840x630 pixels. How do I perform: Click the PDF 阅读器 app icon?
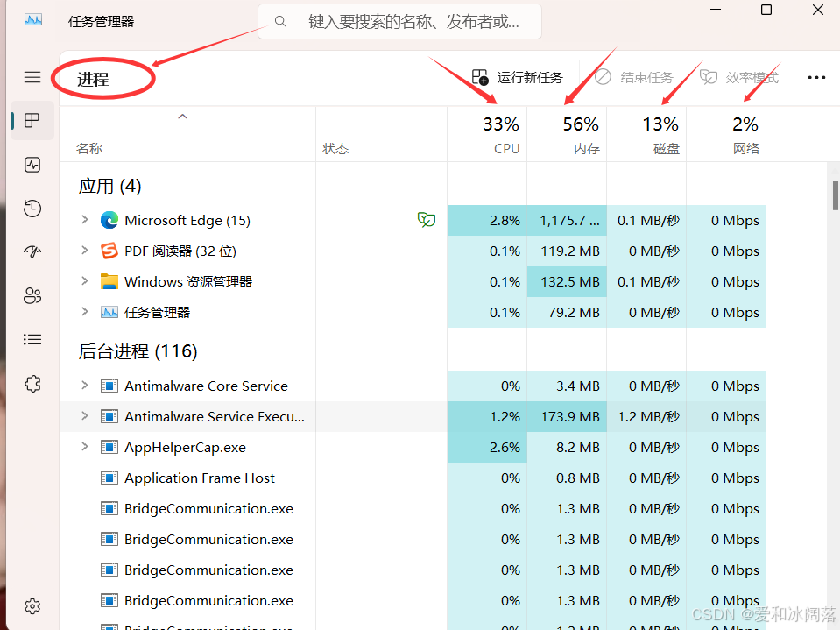pos(109,251)
